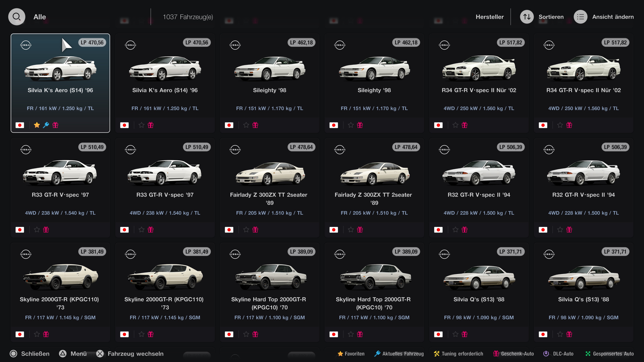
Task: Open the Alle filter selector
Action: tap(40, 17)
